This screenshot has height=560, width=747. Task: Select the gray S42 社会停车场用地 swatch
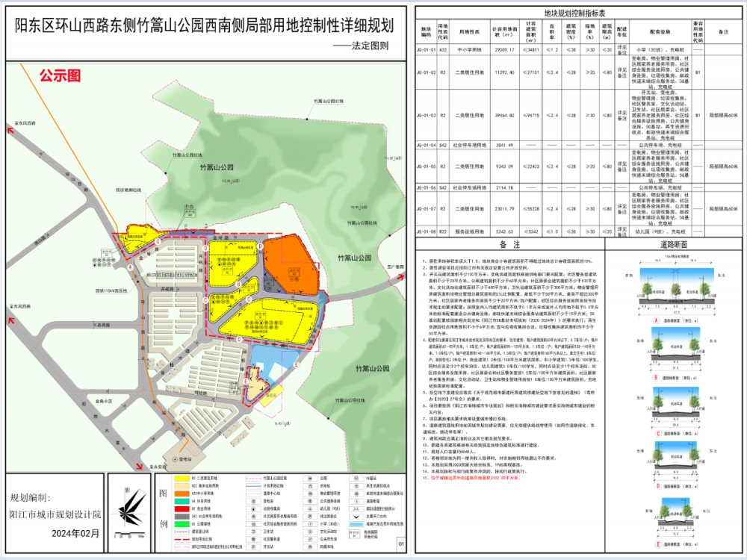tap(182, 517)
